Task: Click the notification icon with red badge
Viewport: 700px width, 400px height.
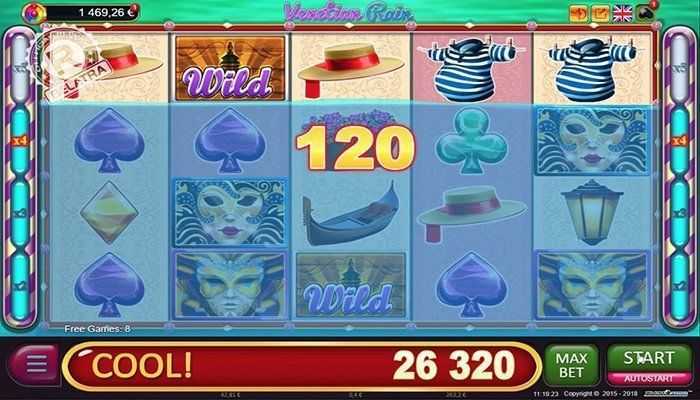Action: point(647,12)
